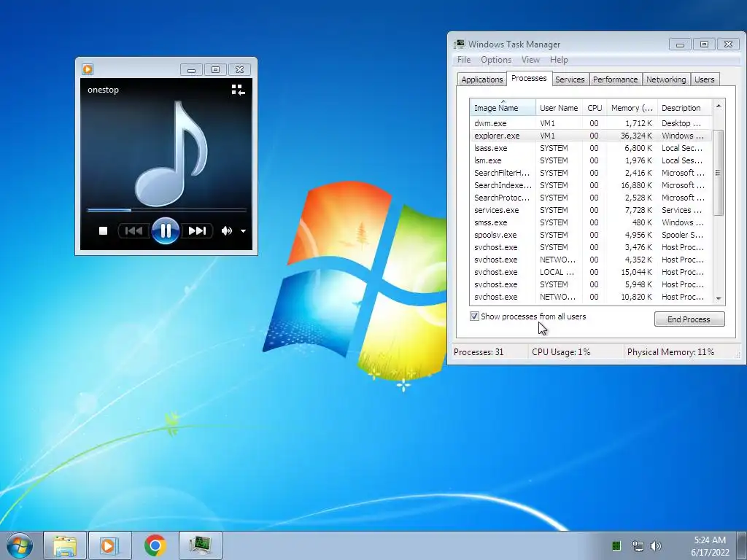747x560 pixels.
Task: Open the volume dropdown arrow in media player
Action: pos(243,231)
